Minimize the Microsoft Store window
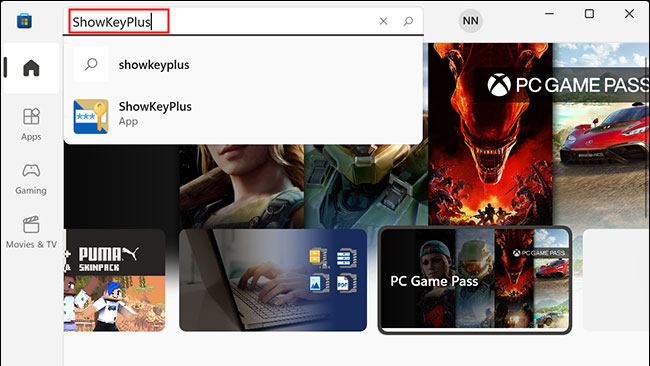 coord(549,14)
